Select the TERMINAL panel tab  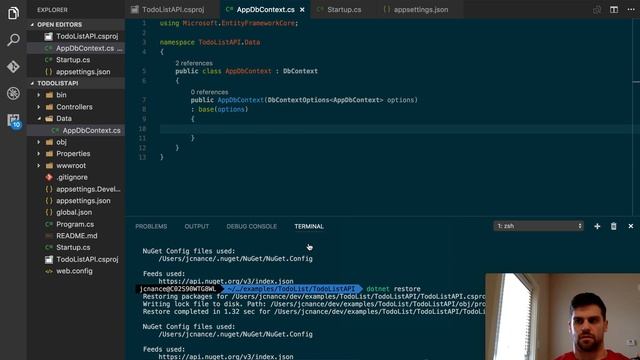[x=309, y=227]
